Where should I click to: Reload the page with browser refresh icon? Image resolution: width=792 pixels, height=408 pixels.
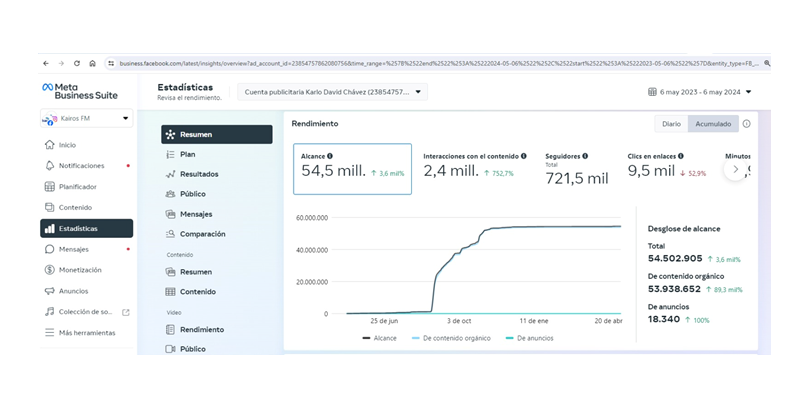click(77, 64)
